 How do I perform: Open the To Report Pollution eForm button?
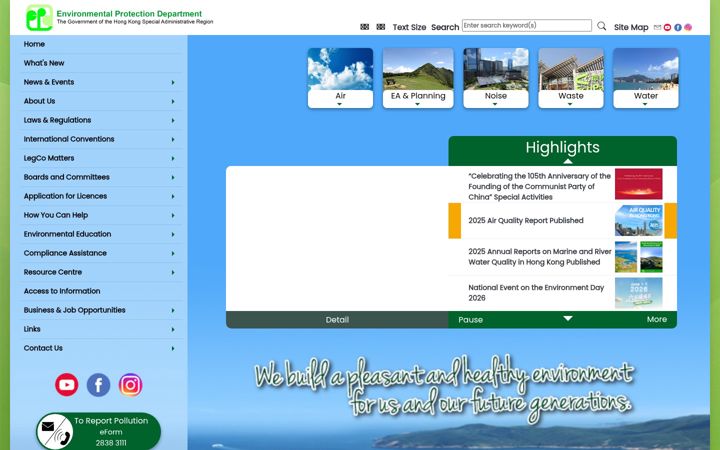click(x=98, y=432)
